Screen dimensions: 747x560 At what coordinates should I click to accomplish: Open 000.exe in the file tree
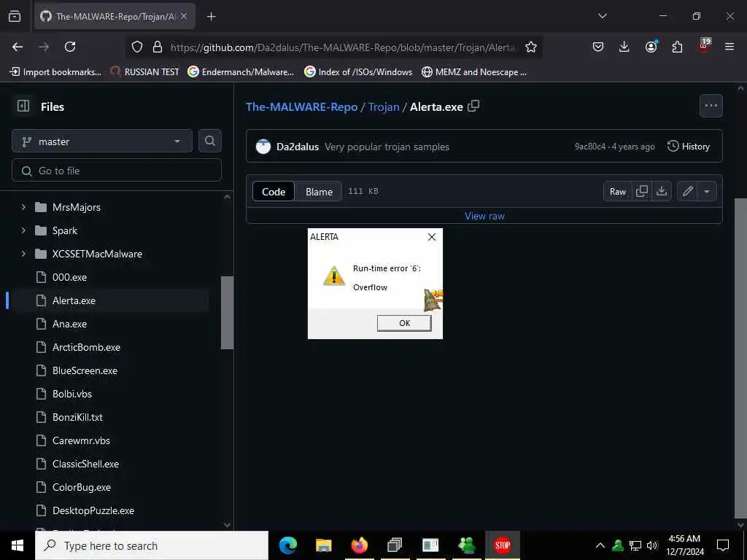pyautogui.click(x=69, y=277)
